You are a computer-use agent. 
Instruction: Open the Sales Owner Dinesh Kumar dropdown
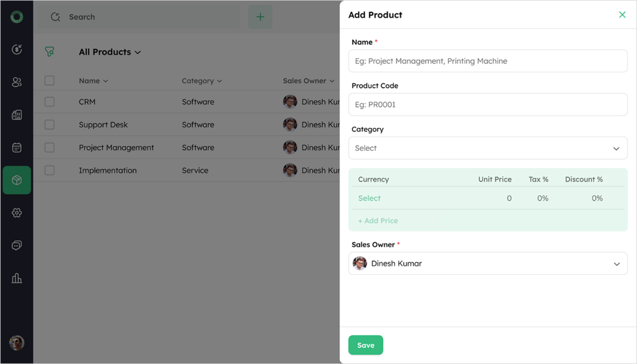click(x=488, y=264)
